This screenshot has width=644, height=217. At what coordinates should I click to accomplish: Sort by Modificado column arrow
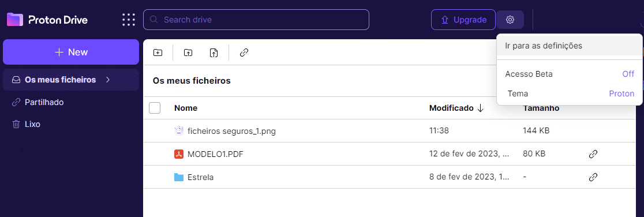click(x=480, y=108)
